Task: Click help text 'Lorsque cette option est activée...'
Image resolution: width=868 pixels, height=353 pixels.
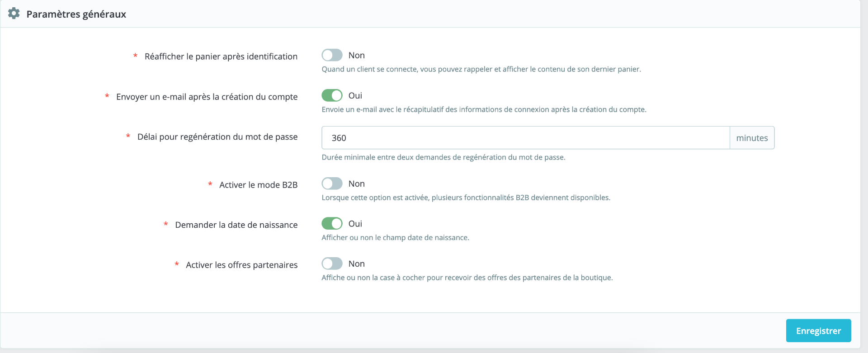Action: (466, 198)
